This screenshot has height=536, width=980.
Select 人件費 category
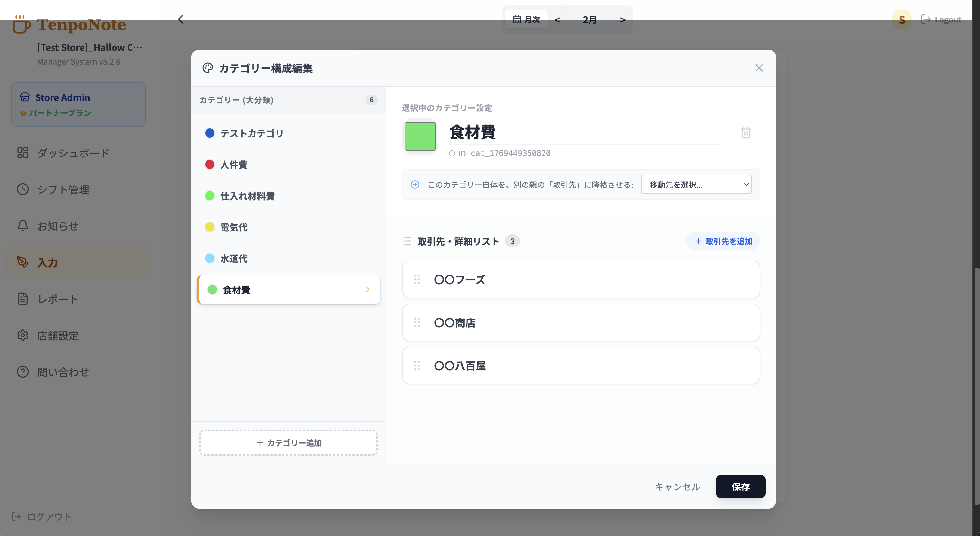coord(288,165)
